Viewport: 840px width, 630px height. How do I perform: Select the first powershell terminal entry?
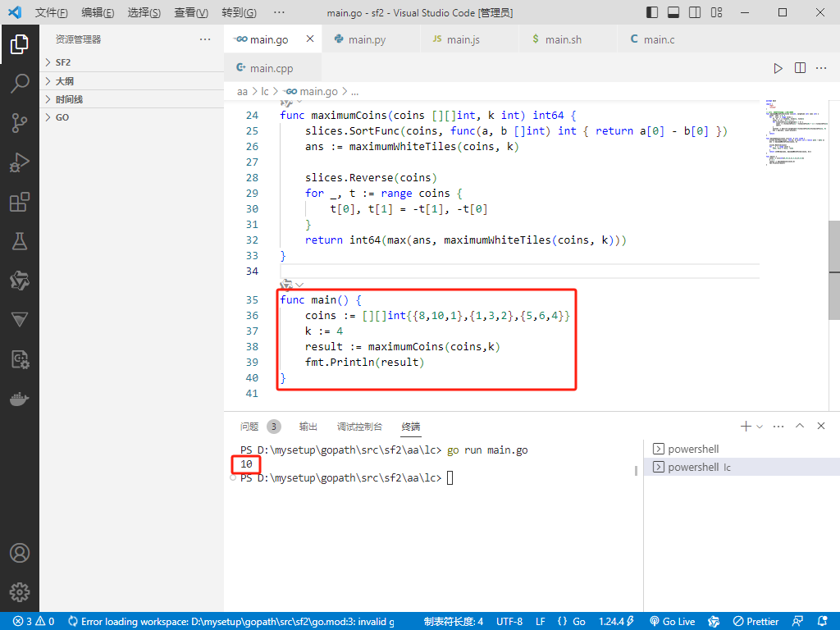pyautogui.click(x=742, y=449)
